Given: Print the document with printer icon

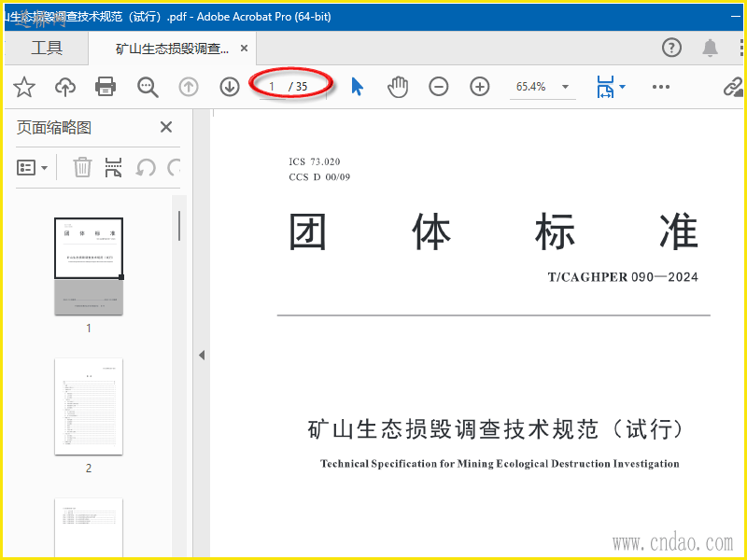Looking at the screenshot, I should pos(106,87).
